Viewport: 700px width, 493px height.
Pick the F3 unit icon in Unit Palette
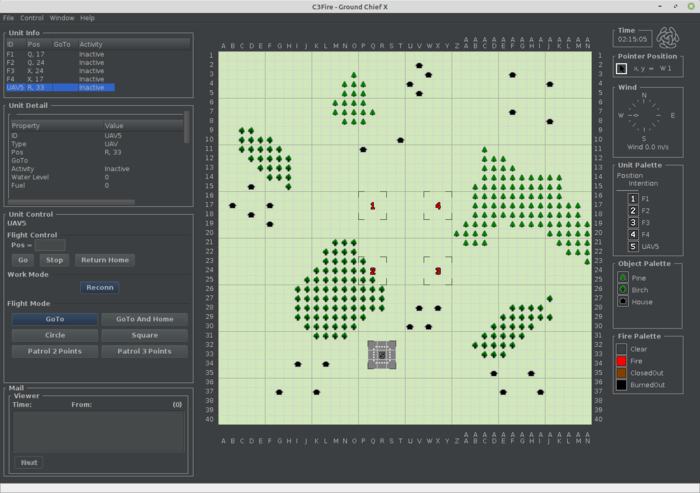pos(632,222)
